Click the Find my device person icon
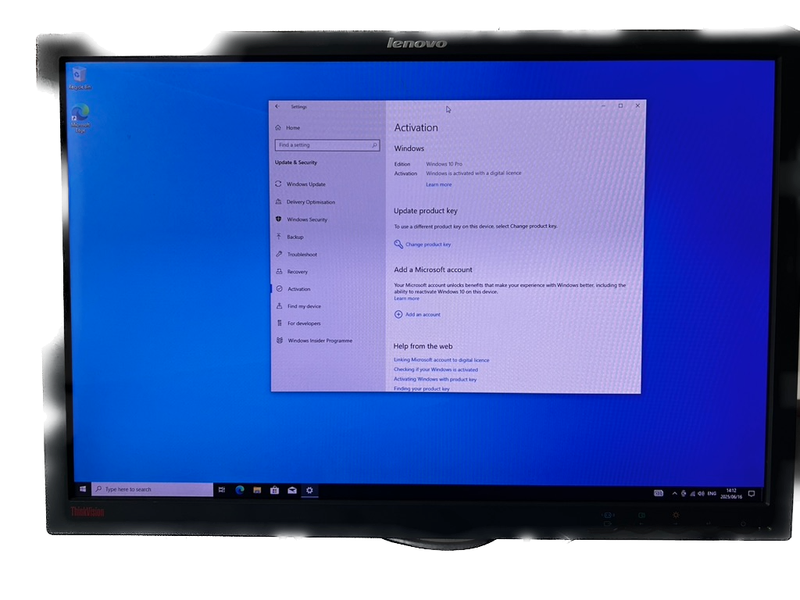Viewport: 800px width, 600px height. 279,306
